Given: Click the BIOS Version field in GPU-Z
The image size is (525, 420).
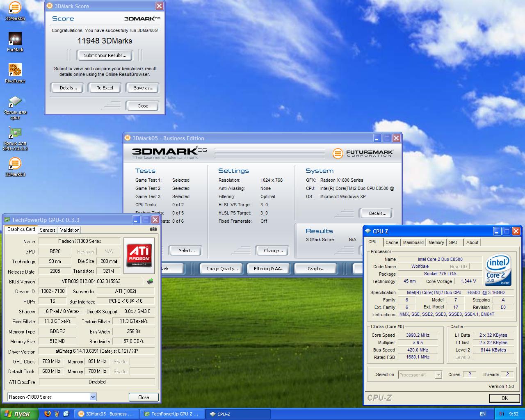Looking at the screenshot, I should click(x=91, y=281).
